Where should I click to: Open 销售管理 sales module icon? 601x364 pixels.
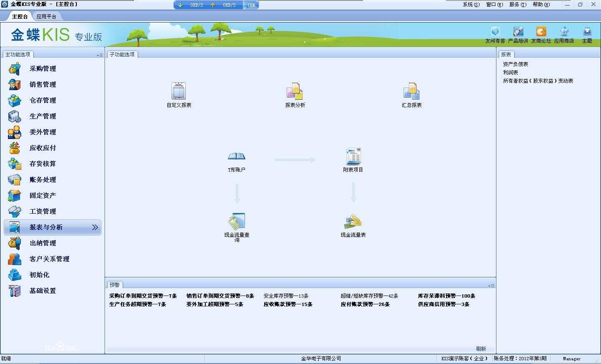[15, 84]
